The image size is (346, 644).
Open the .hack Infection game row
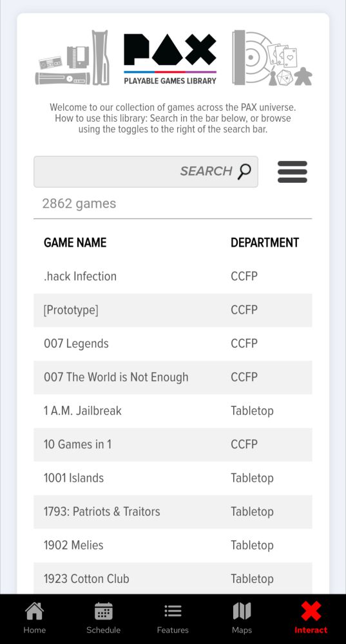pos(173,276)
